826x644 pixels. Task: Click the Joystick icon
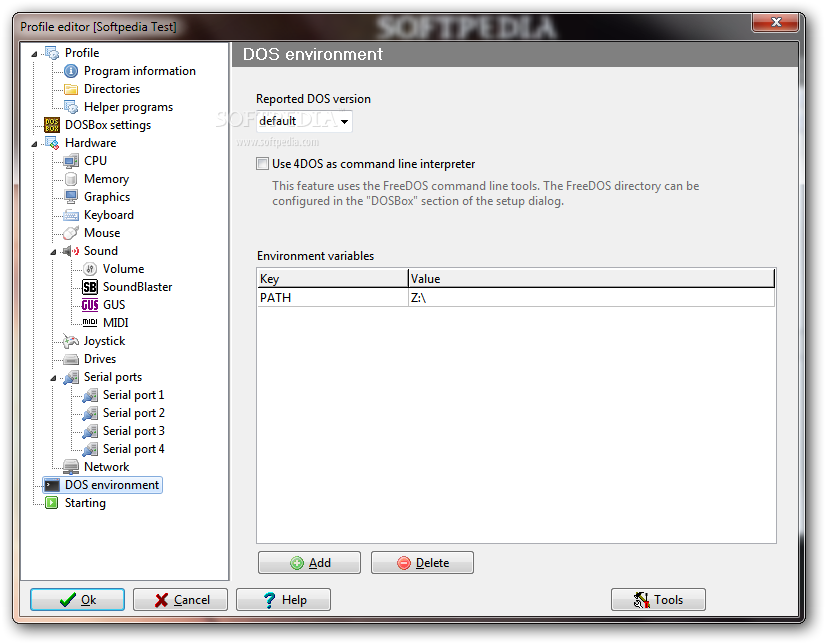point(71,341)
